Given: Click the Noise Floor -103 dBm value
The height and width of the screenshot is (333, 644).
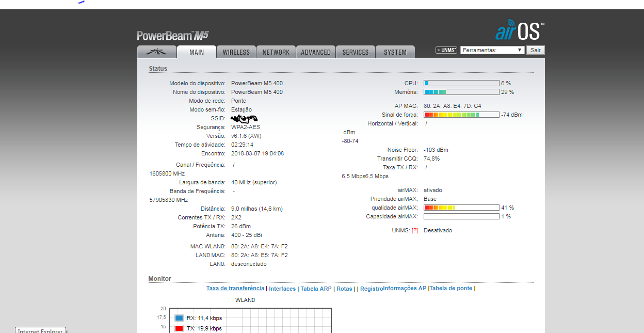Looking at the screenshot, I should click(436, 150).
